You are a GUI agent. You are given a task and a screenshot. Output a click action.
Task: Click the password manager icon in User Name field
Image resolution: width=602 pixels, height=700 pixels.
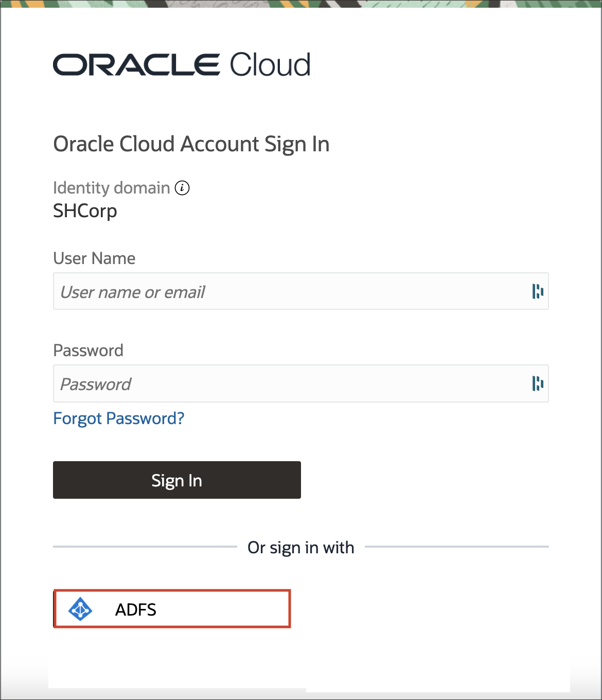pyautogui.click(x=538, y=291)
